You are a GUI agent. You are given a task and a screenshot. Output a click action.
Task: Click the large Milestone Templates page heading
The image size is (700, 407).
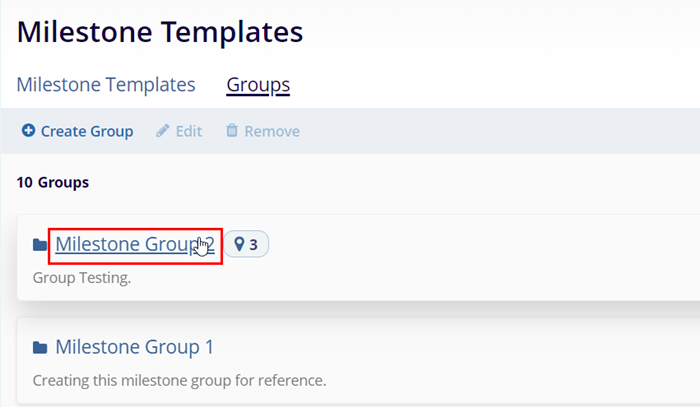(x=160, y=31)
